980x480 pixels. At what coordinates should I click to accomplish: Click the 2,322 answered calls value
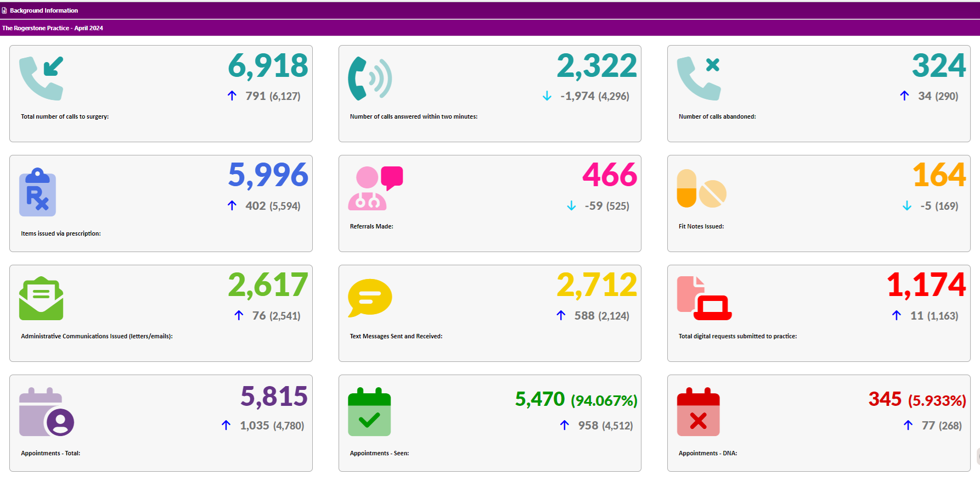(597, 66)
